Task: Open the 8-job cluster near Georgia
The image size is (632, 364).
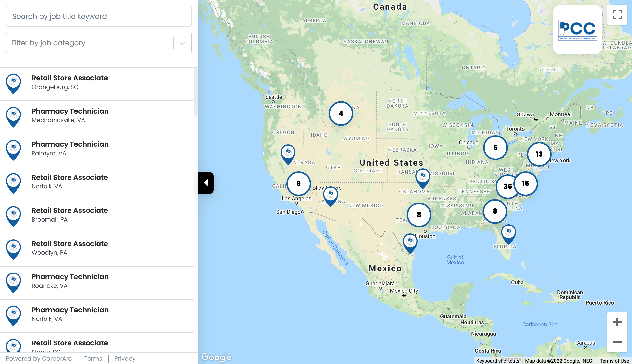Action: click(x=495, y=211)
